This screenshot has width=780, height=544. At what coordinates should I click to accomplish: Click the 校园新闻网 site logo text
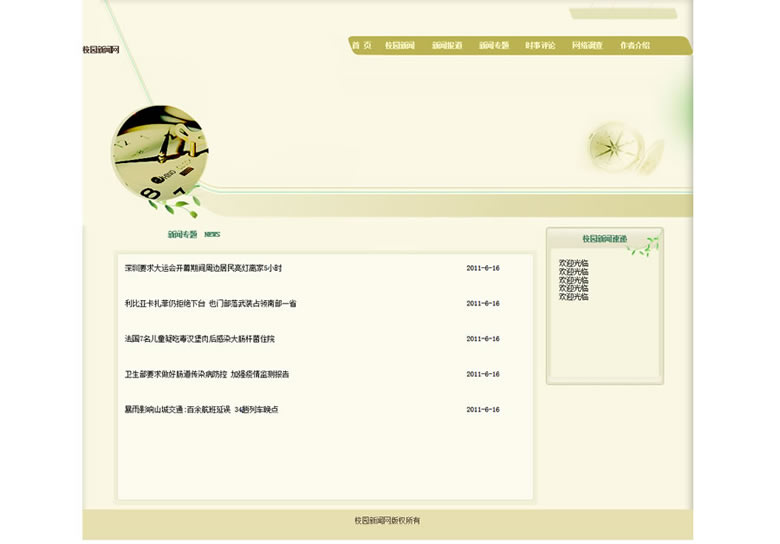(101, 50)
